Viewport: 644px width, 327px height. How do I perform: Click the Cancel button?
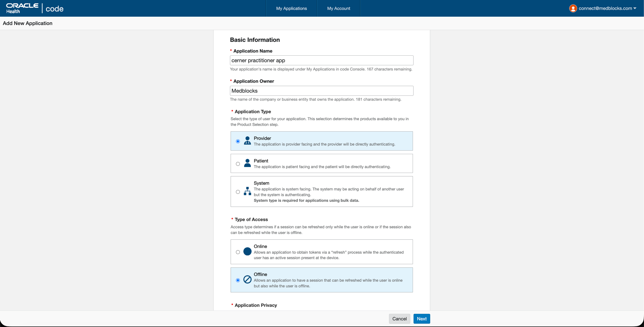399,319
